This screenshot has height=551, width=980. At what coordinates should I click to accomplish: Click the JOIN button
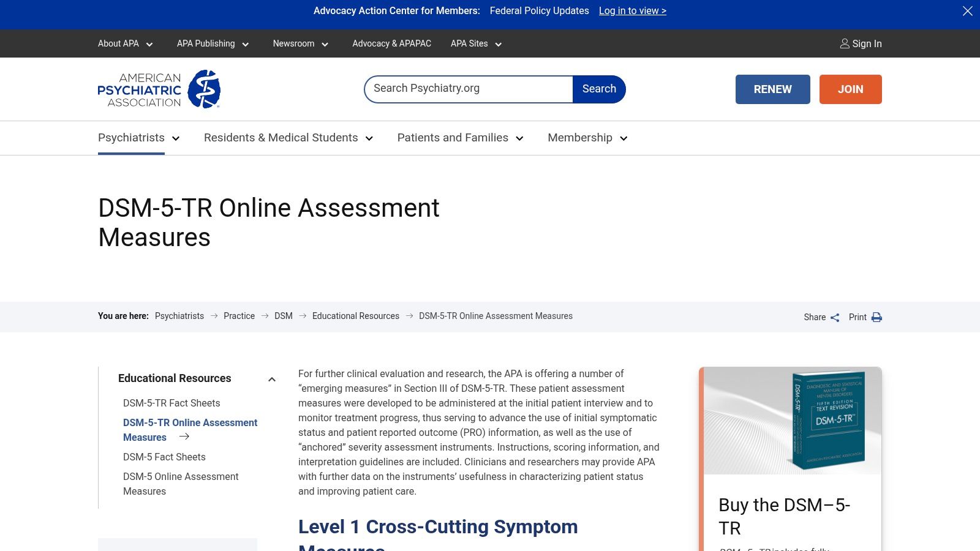850,89
